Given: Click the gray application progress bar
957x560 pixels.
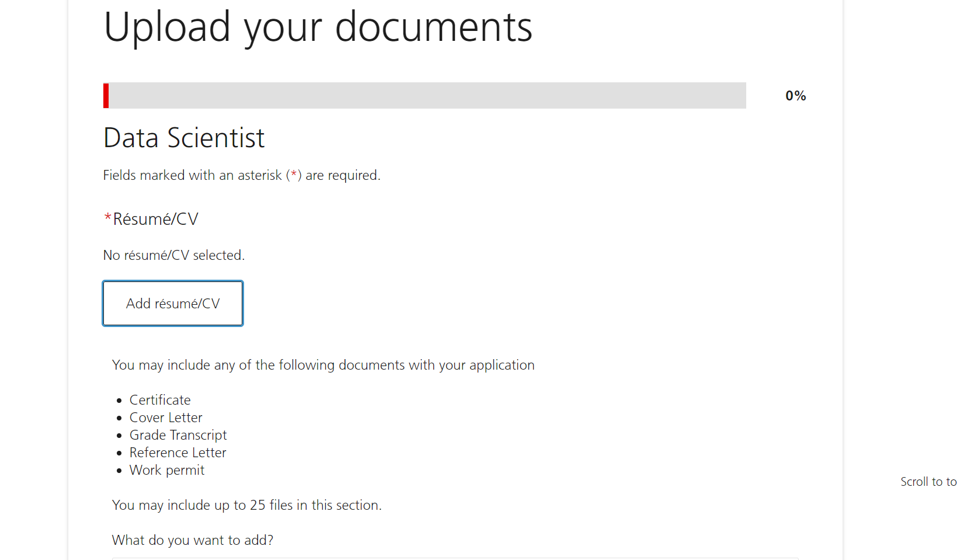Looking at the screenshot, I should (x=426, y=96).
